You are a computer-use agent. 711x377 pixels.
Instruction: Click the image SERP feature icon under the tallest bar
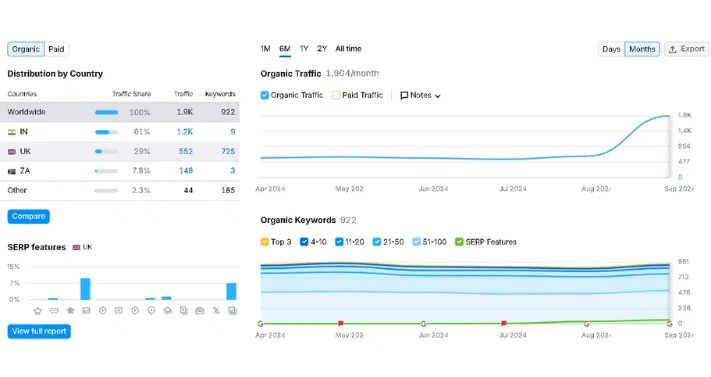pyautogui.click(x=86, y=311)
